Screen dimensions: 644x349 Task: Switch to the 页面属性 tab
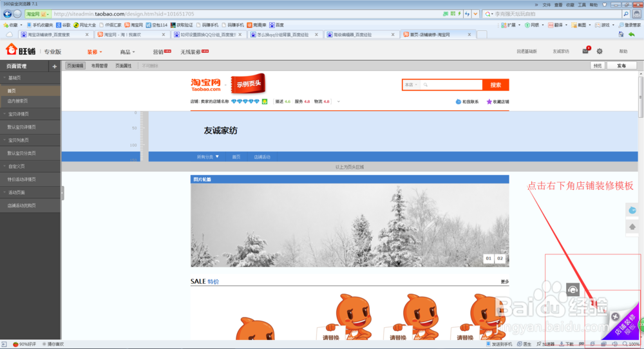123,66
